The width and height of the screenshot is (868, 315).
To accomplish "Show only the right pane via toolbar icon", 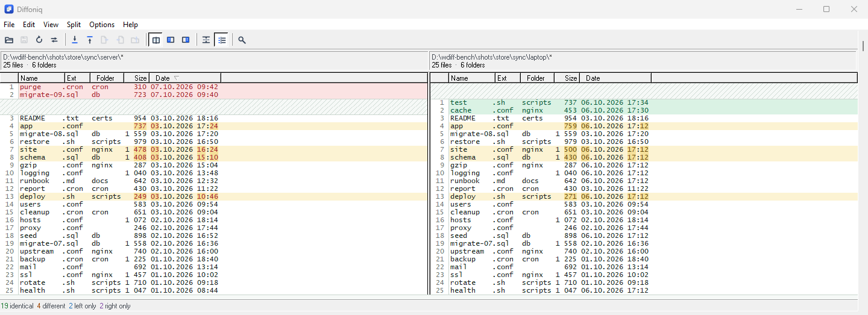I will (186, 40).
